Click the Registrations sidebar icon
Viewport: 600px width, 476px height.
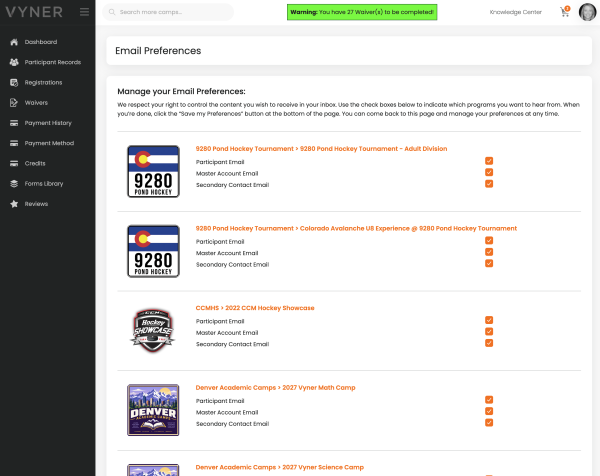(14, 83)
